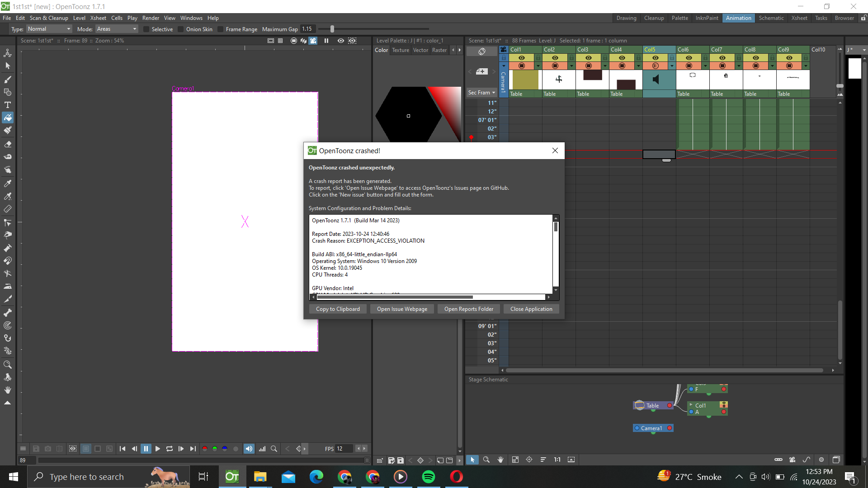Image resolution: width=868 pixels, height=488 pixels.
Task: Open the Sec Frame dropdown
Action: [x=481, y=92]
